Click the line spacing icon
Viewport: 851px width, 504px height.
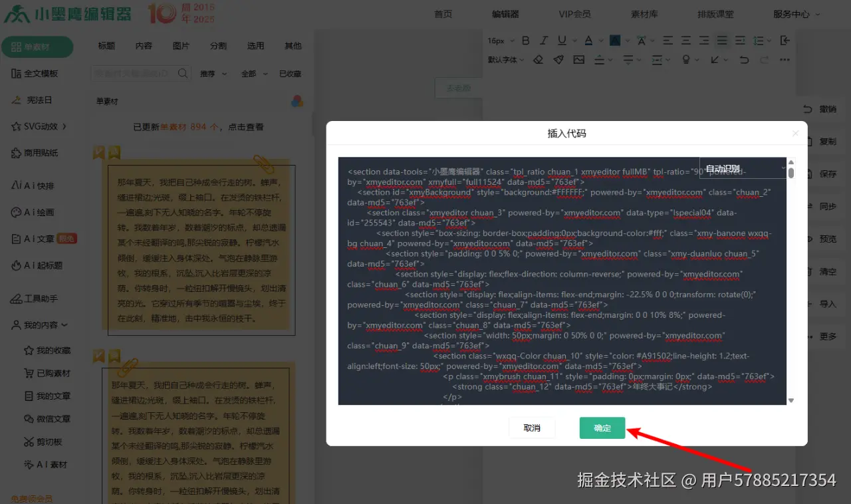[758, 41]
